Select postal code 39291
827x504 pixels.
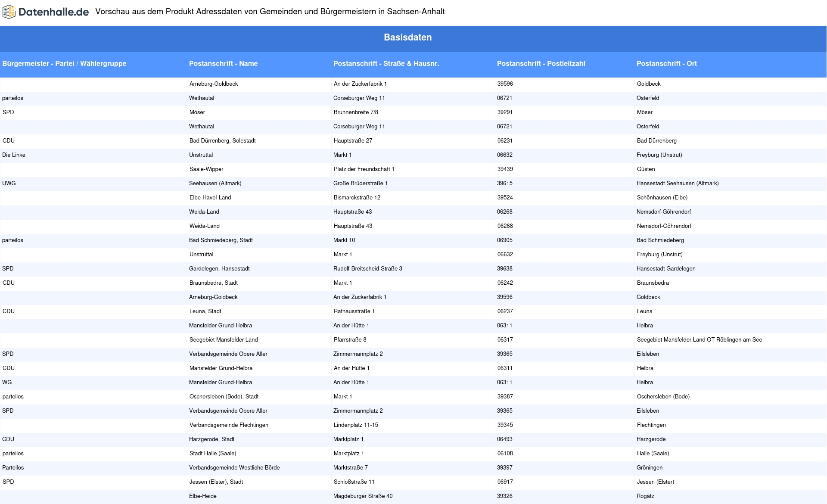505,112
